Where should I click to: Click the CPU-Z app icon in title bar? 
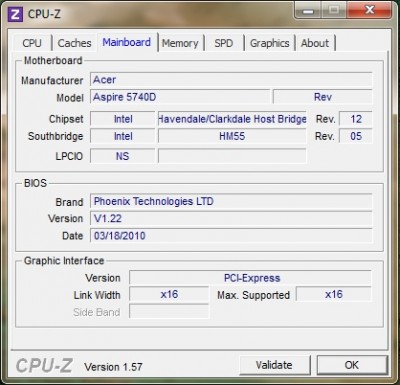pos(15,14)
